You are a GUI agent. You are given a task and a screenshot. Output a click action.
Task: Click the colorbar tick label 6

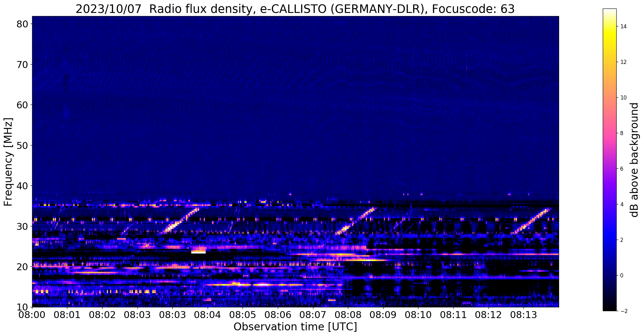[x=621, y=169]
